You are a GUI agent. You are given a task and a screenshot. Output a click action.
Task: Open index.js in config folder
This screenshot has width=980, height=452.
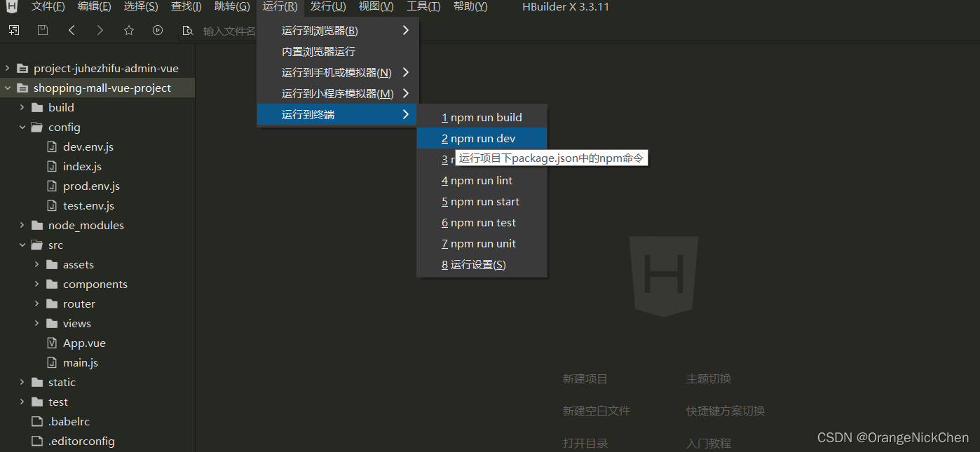(82, 167)
